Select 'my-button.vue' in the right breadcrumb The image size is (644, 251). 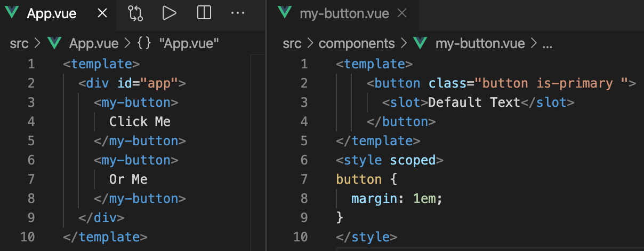480,44
